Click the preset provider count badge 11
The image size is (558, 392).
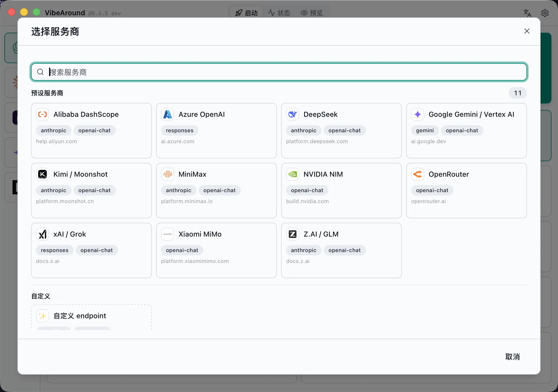point(518,93)
